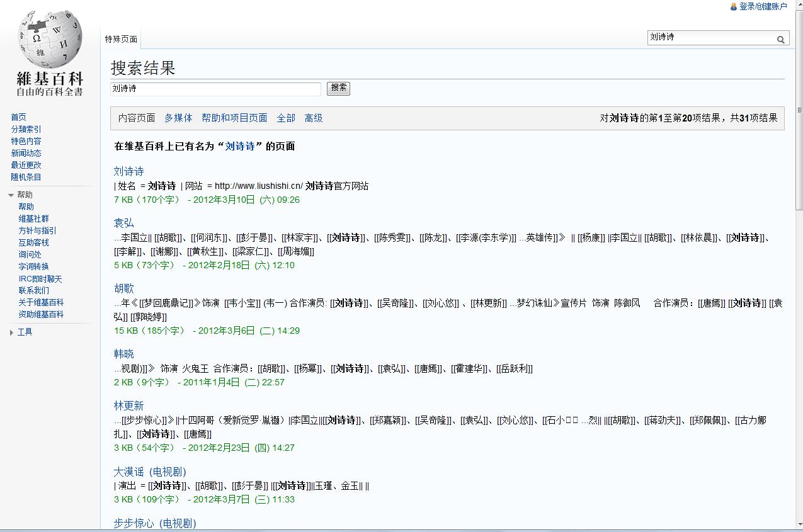Open 方针与指引 in sidebar
This screenshot has height=532, width=803.
(37, 230)
